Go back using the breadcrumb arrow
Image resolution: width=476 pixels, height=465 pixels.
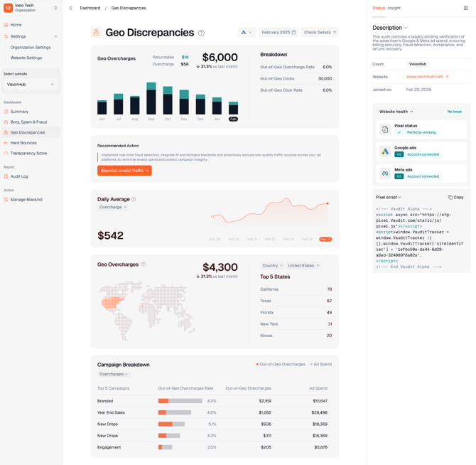71,9
